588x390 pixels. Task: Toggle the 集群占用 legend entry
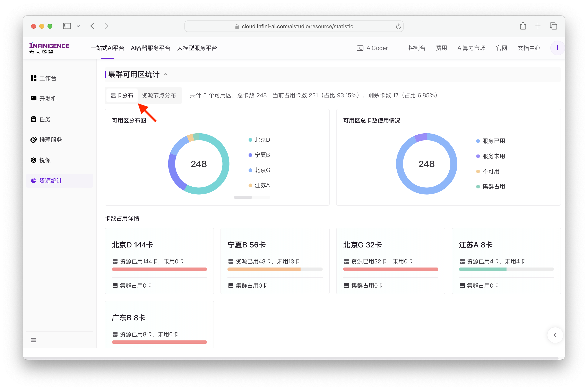click(490, 187)
